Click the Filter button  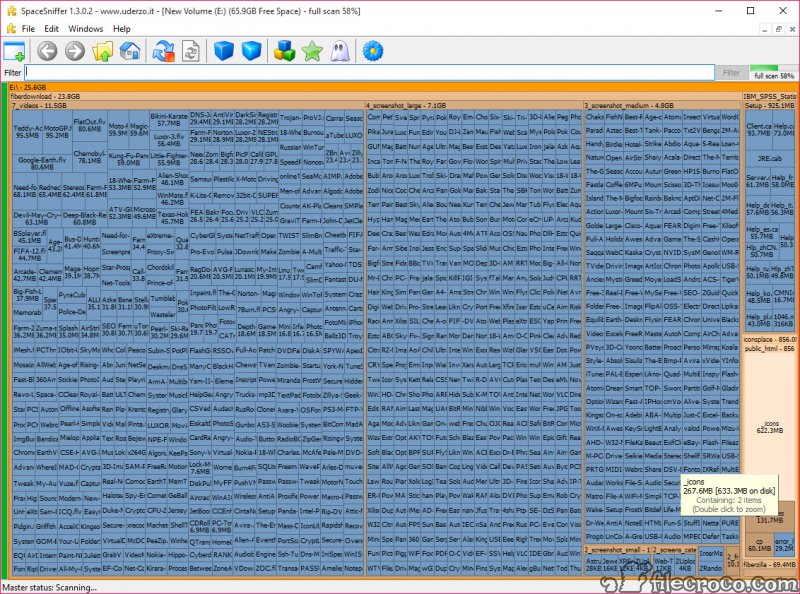(731, 72)
